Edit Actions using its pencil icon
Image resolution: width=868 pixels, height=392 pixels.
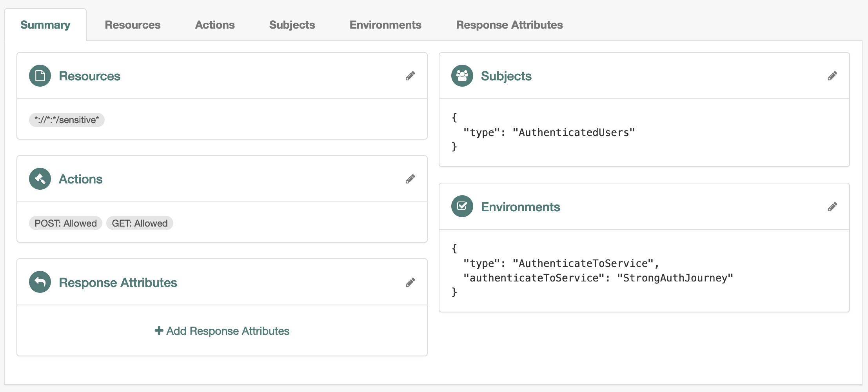[410, 179]
